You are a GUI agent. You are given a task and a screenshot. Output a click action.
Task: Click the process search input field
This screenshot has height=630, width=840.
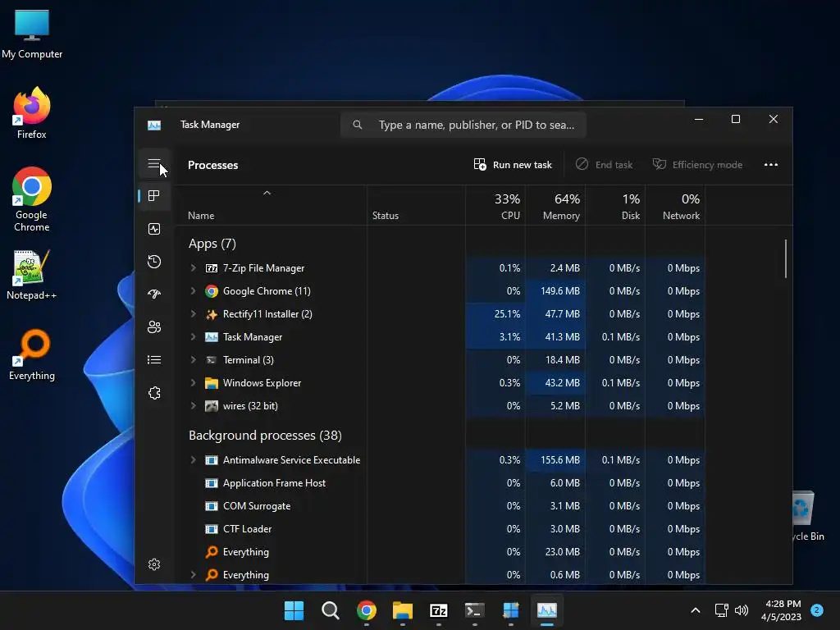[x=463, y=125]
